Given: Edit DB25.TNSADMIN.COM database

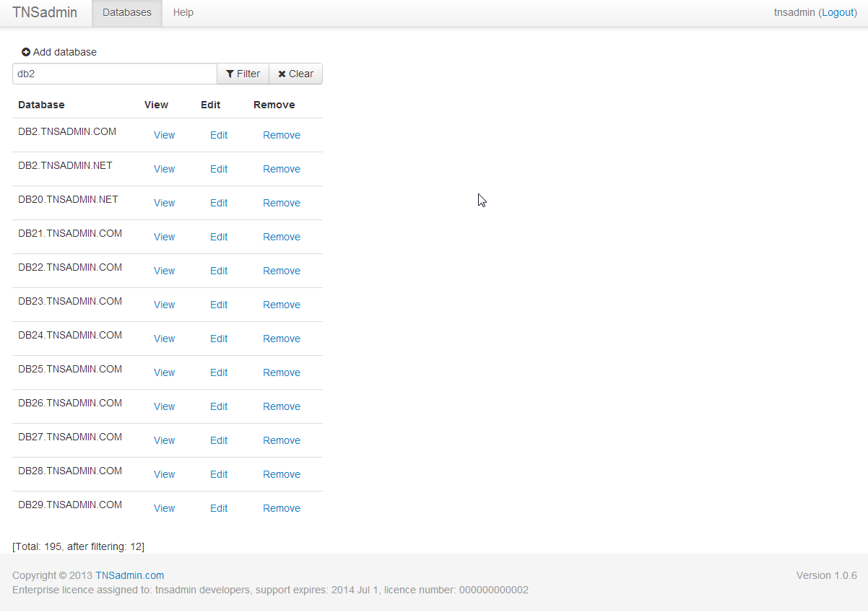Looking at the screenshot, I should coord(219,372).
